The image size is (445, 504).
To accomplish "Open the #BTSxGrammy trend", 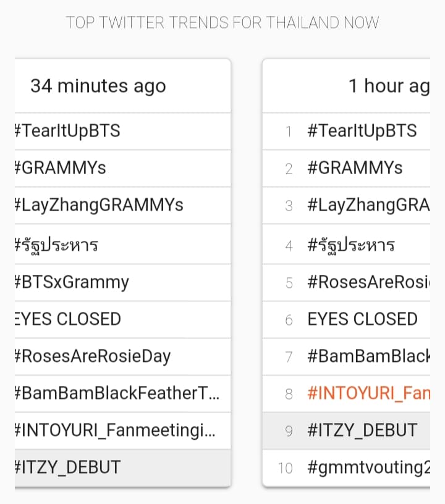I will (72, 282).
